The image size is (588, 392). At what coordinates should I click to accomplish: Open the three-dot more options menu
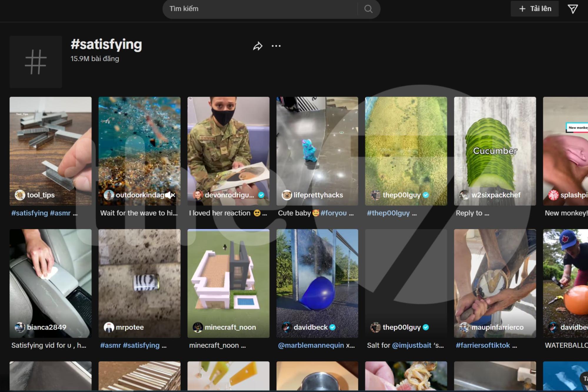tap(276, 46)
